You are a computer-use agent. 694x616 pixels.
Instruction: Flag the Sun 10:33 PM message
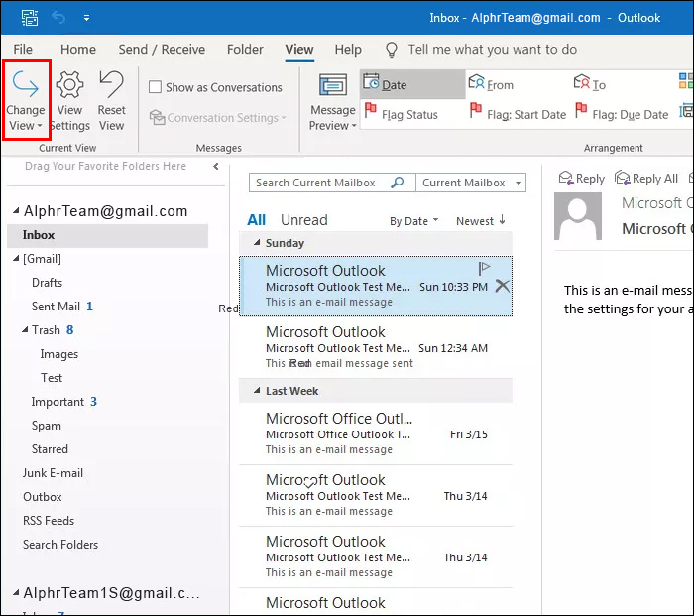click(484, 269)
